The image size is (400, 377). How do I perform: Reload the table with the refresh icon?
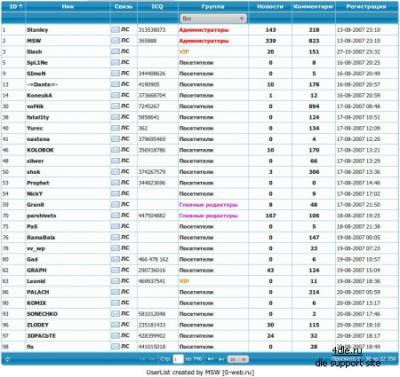7,359
